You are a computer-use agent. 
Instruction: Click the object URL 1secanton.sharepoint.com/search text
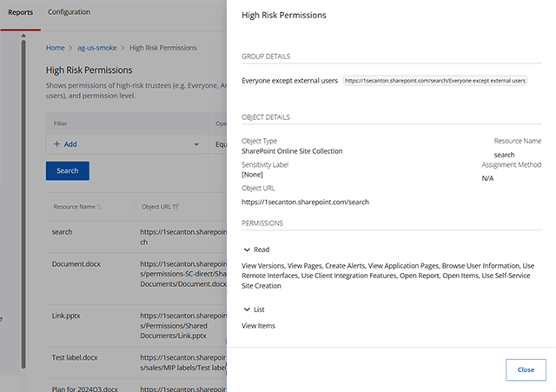pos(305,202)
